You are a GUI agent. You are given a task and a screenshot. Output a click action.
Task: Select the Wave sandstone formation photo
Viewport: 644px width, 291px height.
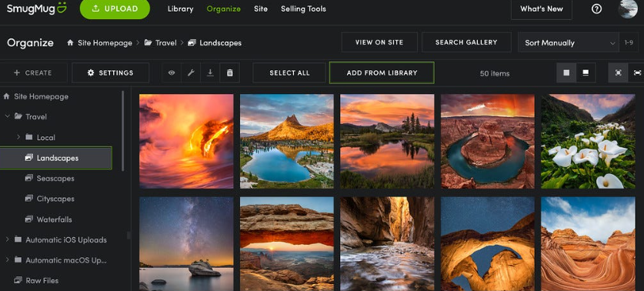coord(588,244)
